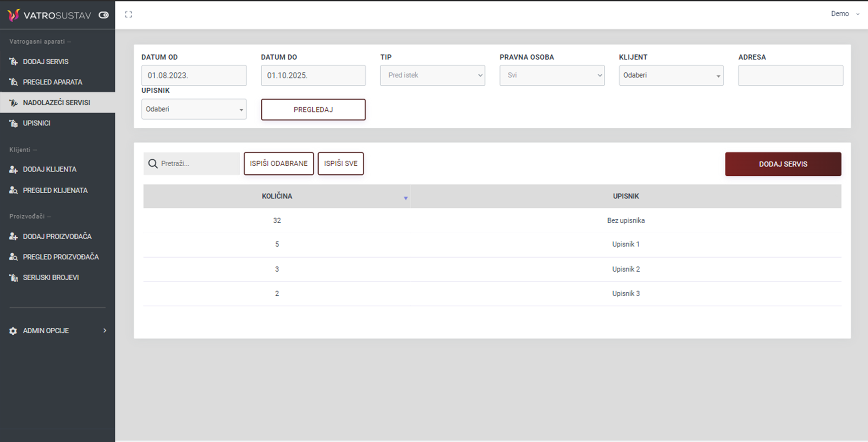Click the red Dodaj servis button

(x=783, y=164)
